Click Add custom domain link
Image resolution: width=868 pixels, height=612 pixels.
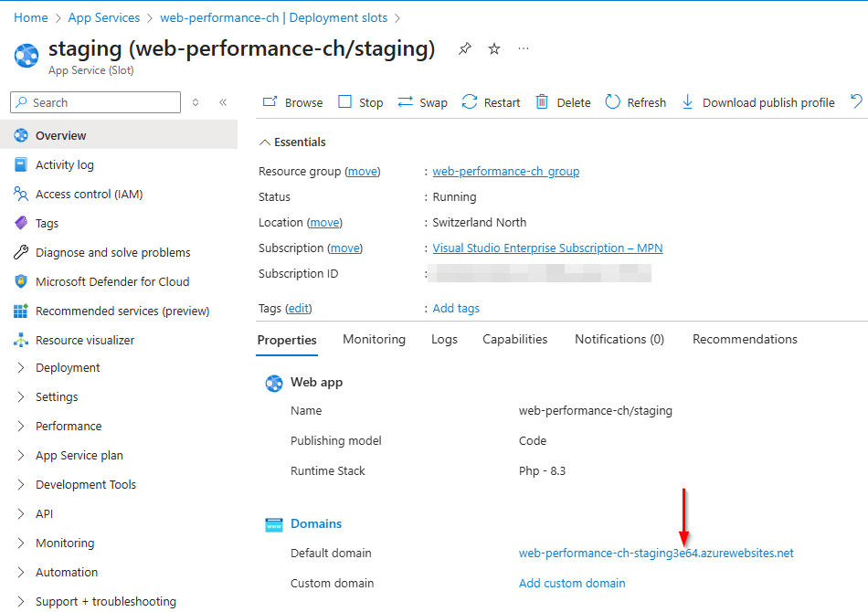tap(572, 583)
